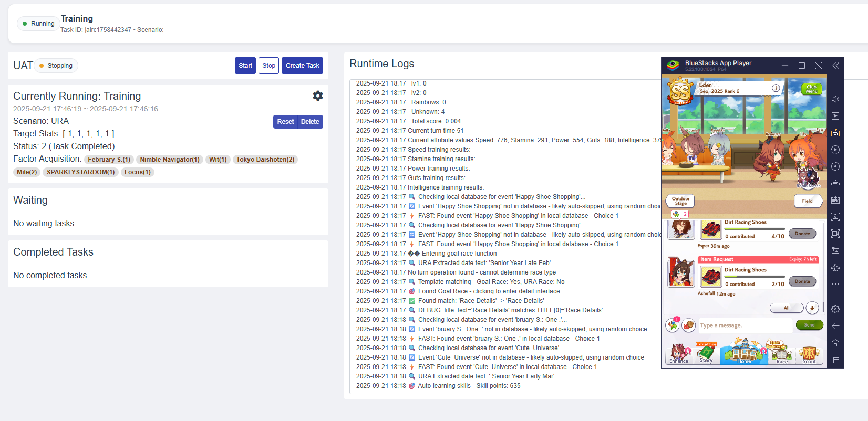Click the 'SPARKLYSTARDOM(1)' factor chip
Image resolution: width=868 pixels, height=421 pixels.
(81, 172)
